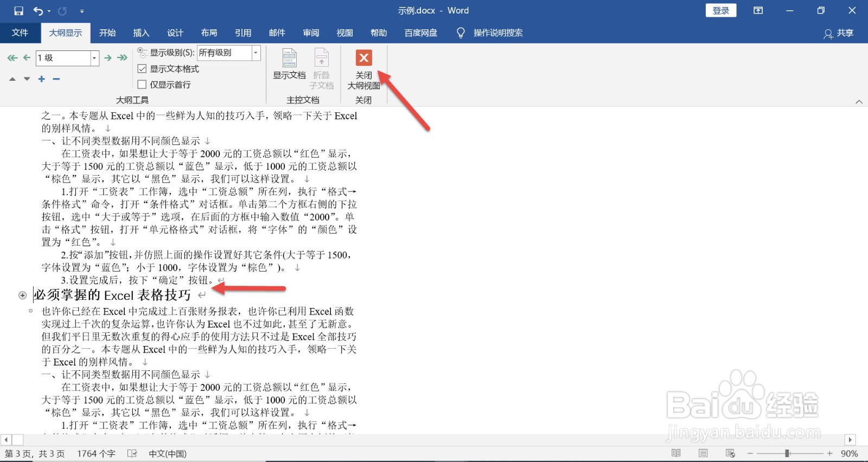
Task: Open the 文件 tab
Action: [x=20, y=33]
